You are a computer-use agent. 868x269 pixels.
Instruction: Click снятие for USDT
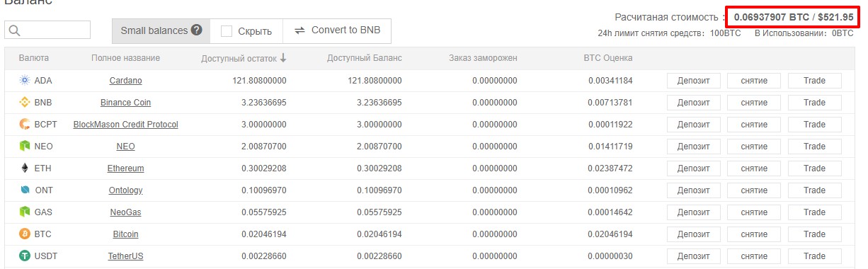pos(754,256)
